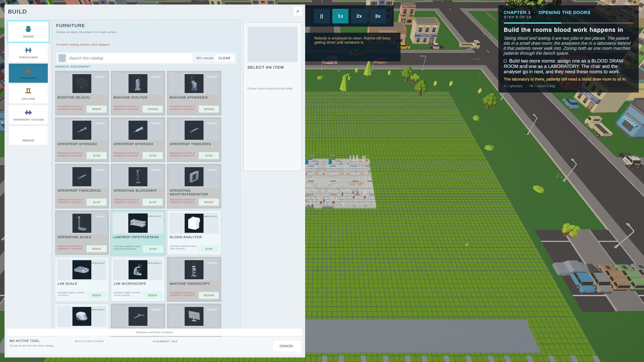Click the 601 results count
This screenshot has width=644, height=362.
[x=205, y=58]
